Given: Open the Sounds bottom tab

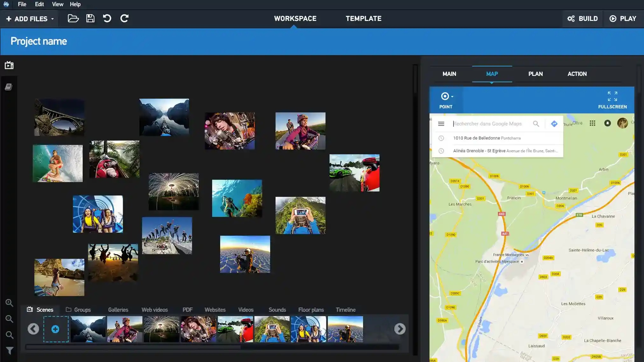Looking at the screenshot, I should pyautogui.click(x=277, y=310).
